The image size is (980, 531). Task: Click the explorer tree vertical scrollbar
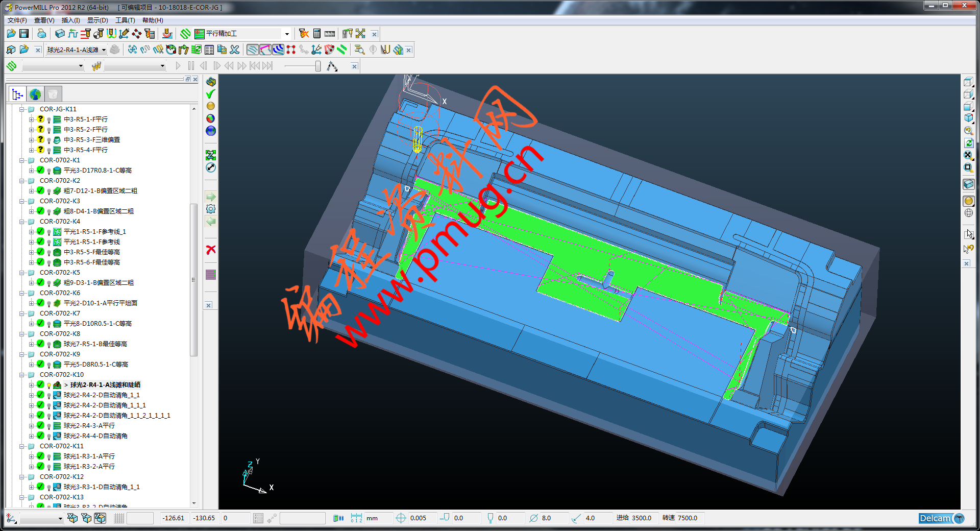coord(193,280)
